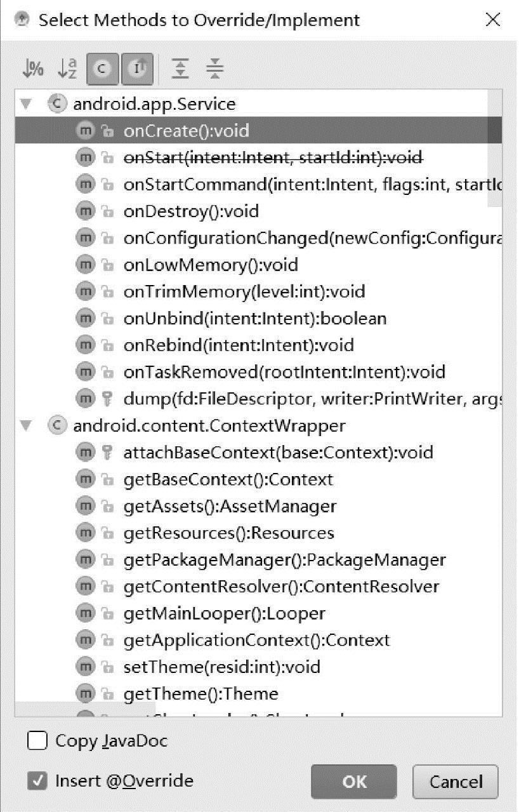Toggle the show interfaces 'I' toolbar button
Image resolution: width=519 pixels, height=812 pixels.
coord(137,69)
